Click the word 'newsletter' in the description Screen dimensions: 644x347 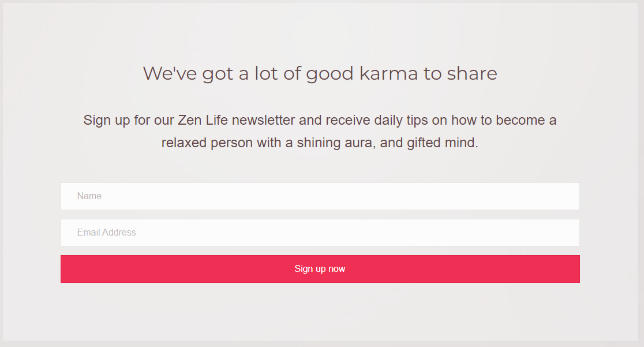(x=263, y=121)
